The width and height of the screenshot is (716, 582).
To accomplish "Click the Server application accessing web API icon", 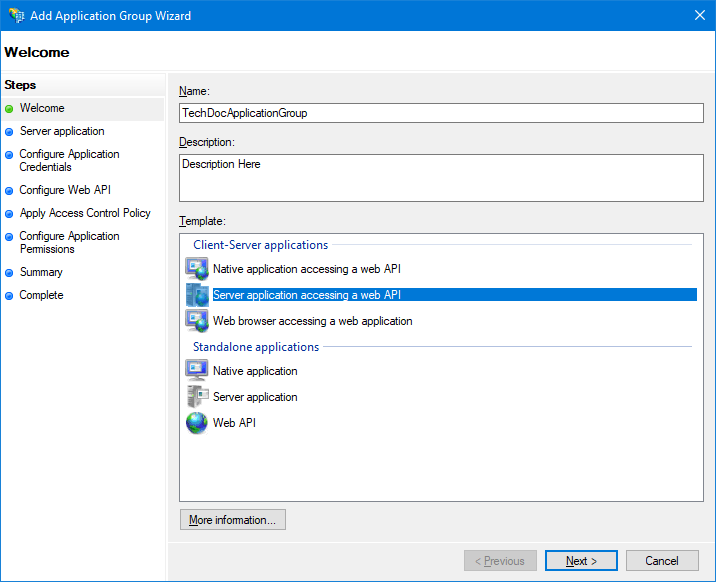I will click(197, 295).
